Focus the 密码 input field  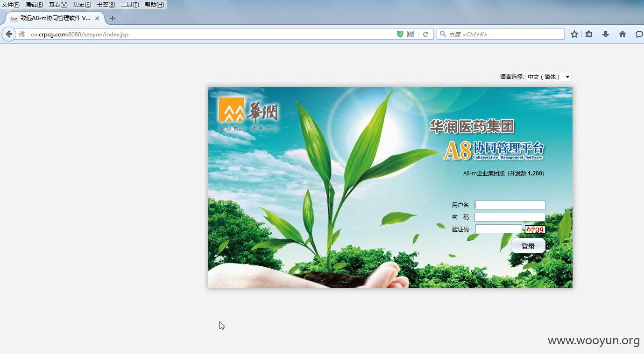point(510,217)
